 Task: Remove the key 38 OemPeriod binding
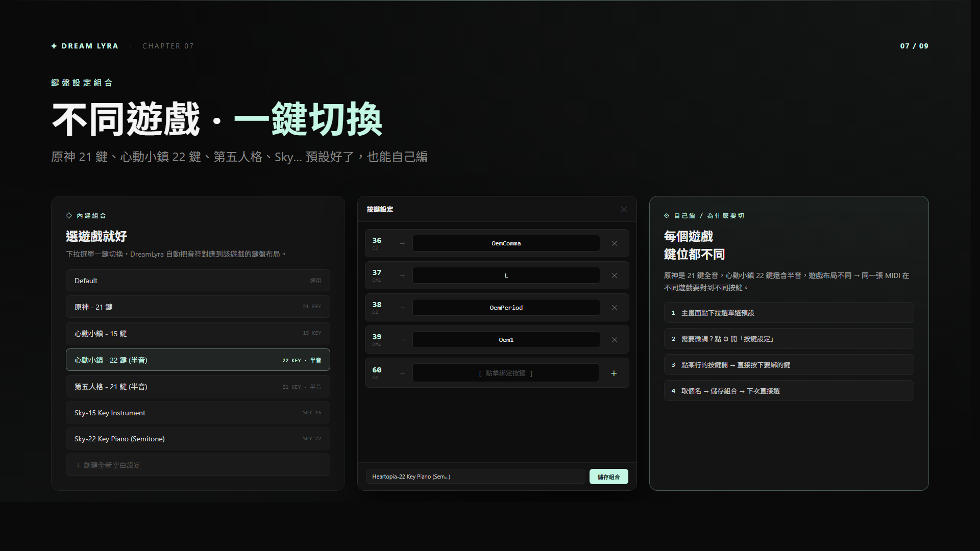[615, 308]
